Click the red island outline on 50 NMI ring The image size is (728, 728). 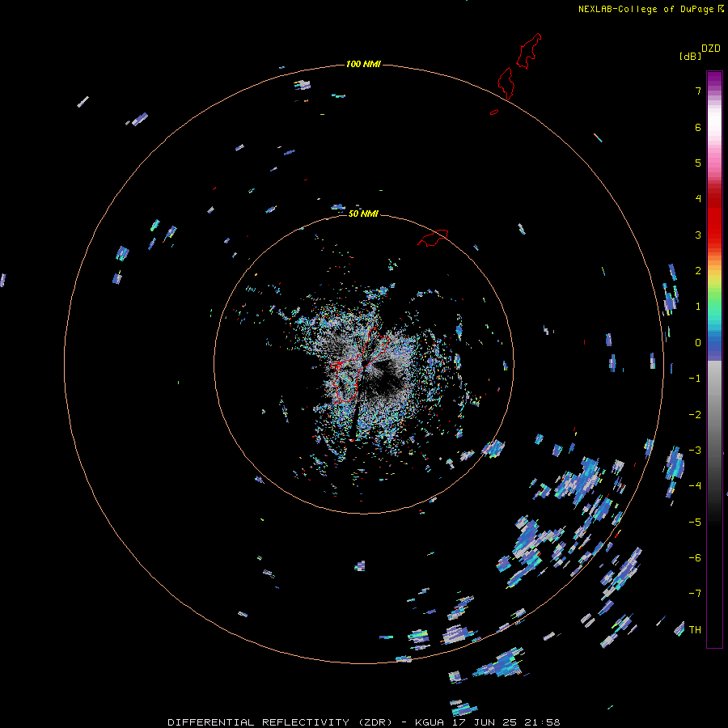click(433, 238)
